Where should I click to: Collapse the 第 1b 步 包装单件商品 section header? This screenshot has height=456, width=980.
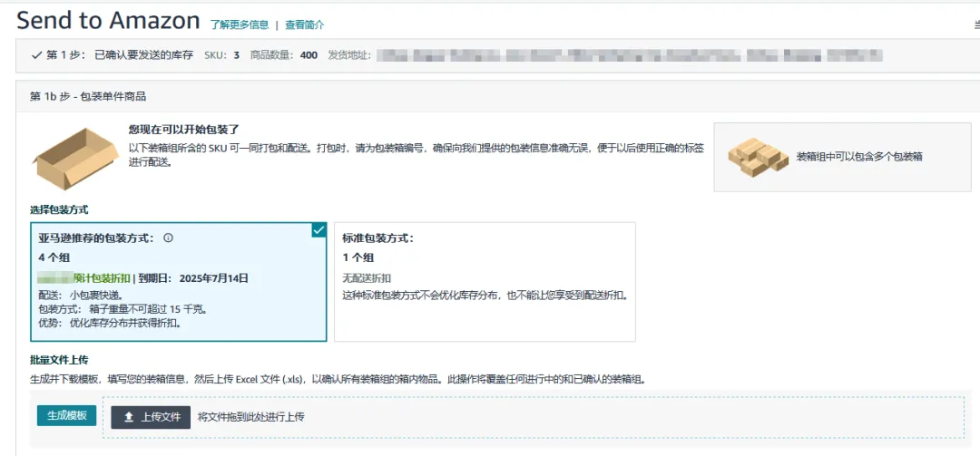pyautogui.click(x=88, y=96)
